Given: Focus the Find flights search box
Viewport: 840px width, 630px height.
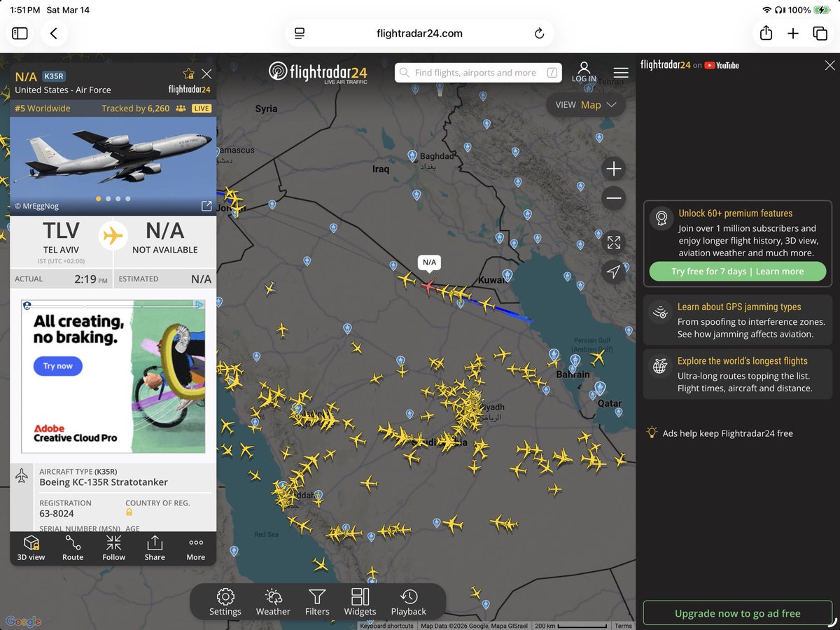Looking at the screenshot, I should [x=479, y=72].
